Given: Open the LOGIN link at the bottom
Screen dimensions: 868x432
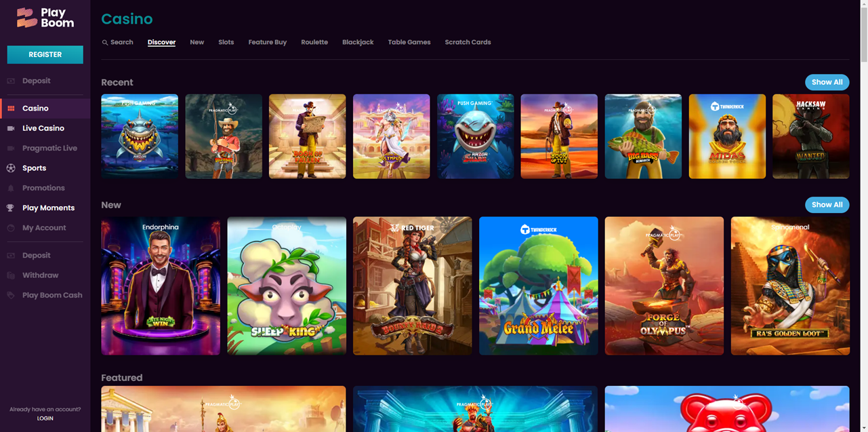Looking at the screenshot, I should [x=45, y=418].
